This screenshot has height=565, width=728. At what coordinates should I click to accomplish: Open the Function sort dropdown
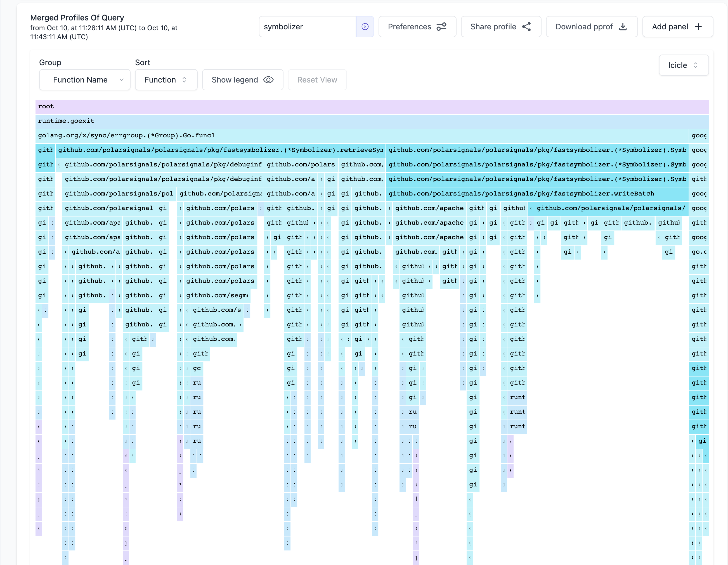pos(166,80)
